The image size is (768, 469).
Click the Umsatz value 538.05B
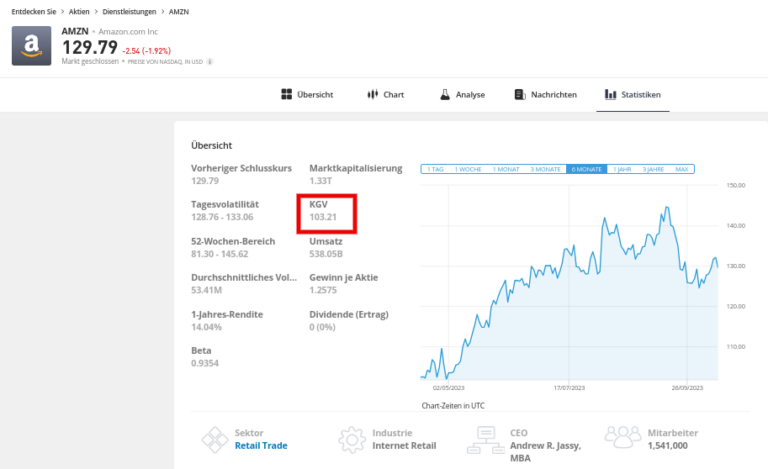tap(326, 254)
